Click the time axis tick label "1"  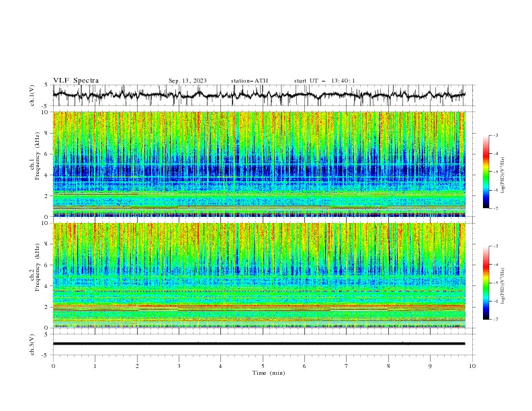[x=95, y=366]
